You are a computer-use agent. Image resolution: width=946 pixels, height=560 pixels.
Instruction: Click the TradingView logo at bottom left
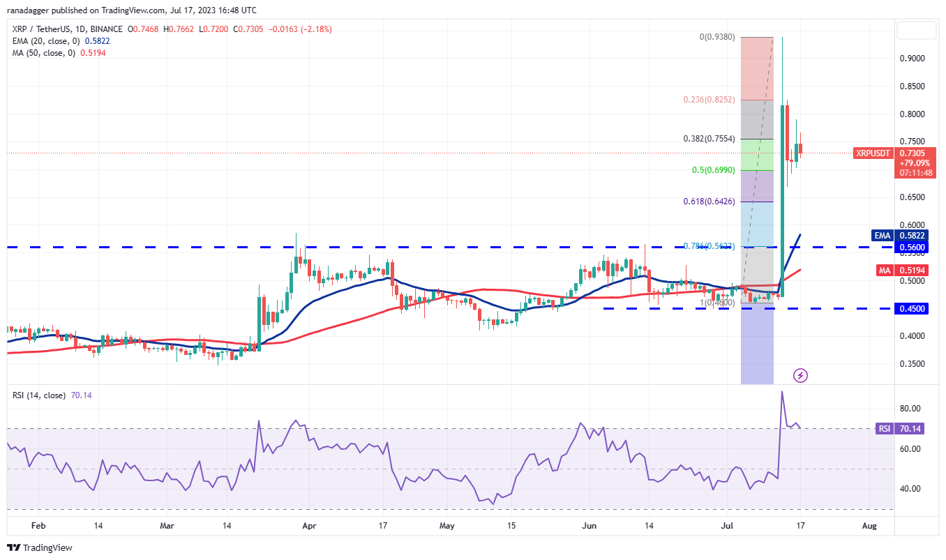[x=40, y=548]
